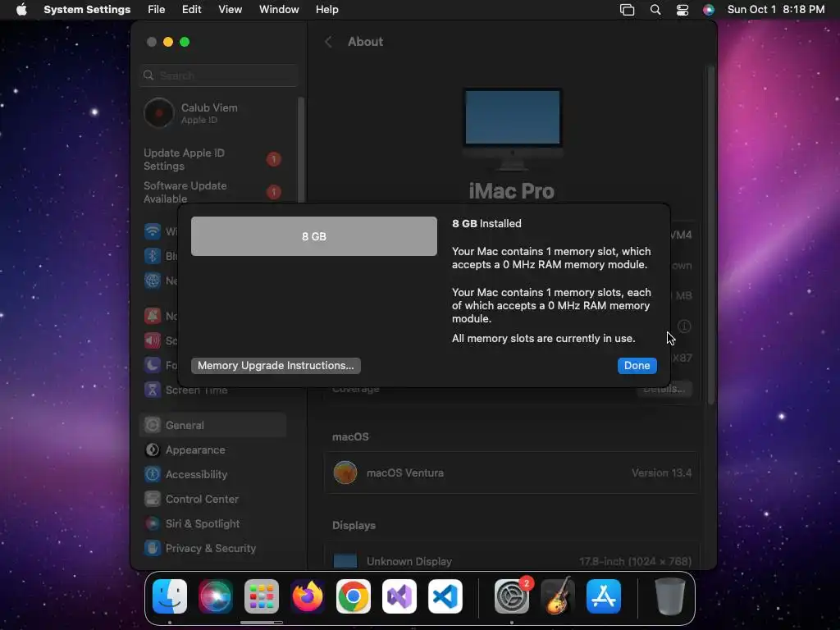The height and width of the screenshot is (630, 840).
Task: Open Spotlight search in menu bar
Action: (x=655, y=10)
